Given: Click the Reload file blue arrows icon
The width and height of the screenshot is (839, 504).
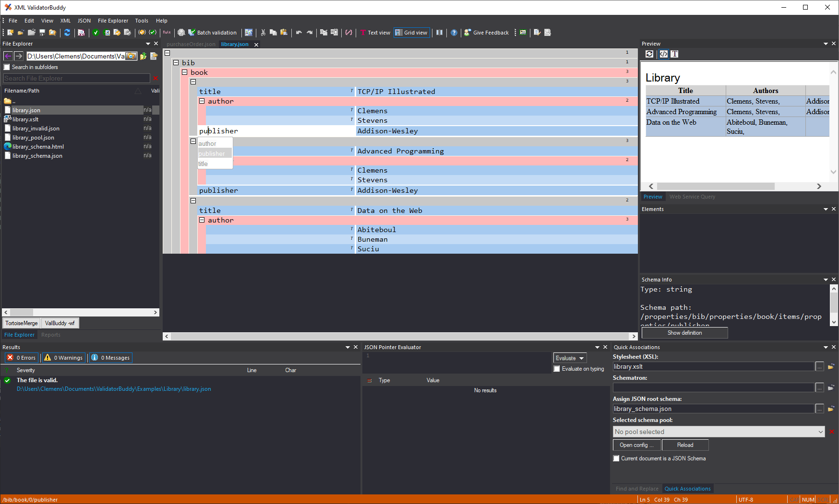Looking at the screenshot, I should point(67,33).
